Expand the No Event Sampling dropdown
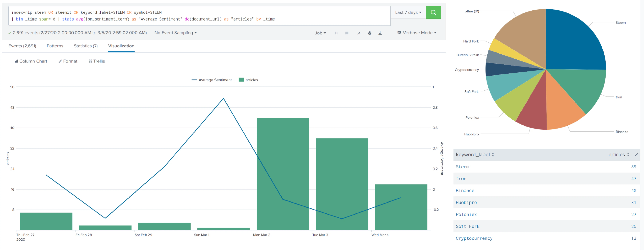This screenshot has width=644, height=250. 175,33
